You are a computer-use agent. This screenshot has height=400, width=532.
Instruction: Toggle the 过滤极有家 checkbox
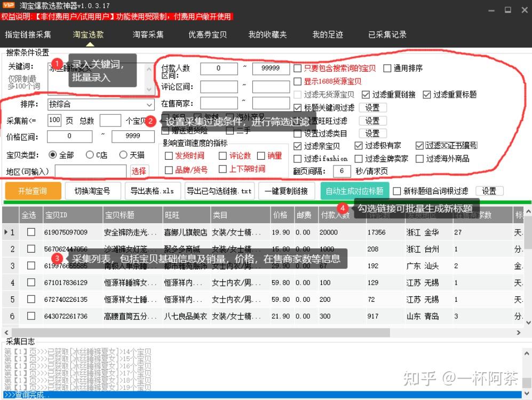pos(359,146)
